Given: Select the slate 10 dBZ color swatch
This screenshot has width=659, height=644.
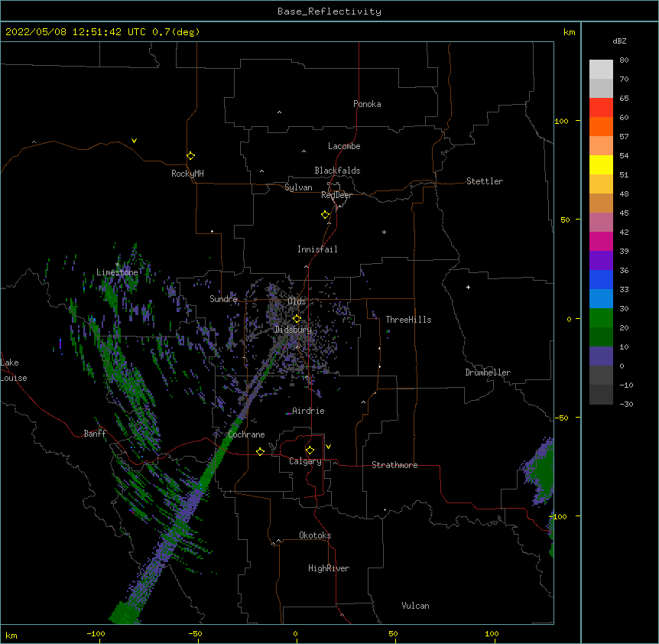Looking at the screenshot, I should [x=601, y=356].
